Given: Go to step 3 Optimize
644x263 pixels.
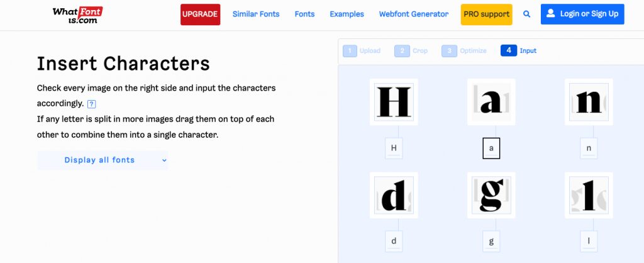Looking at the screenshot, I should coord(464,51).
